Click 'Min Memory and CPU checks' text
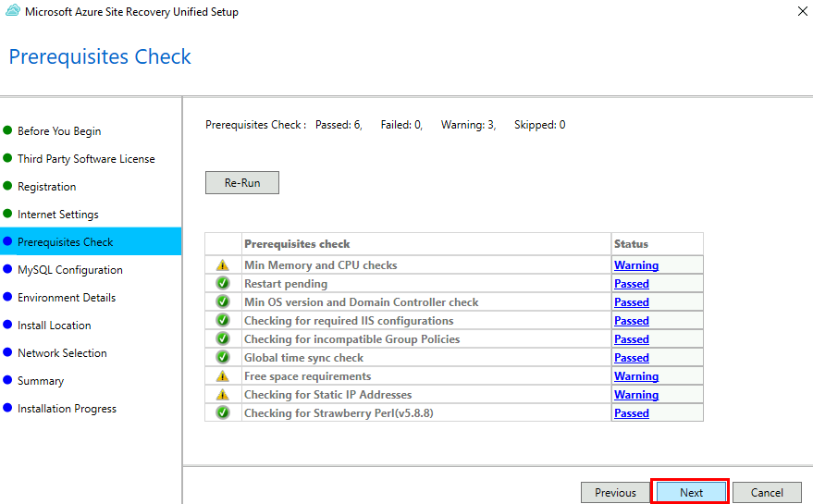Screen dimensions: 813x504 pyautogui.click(x=320, y=265)
